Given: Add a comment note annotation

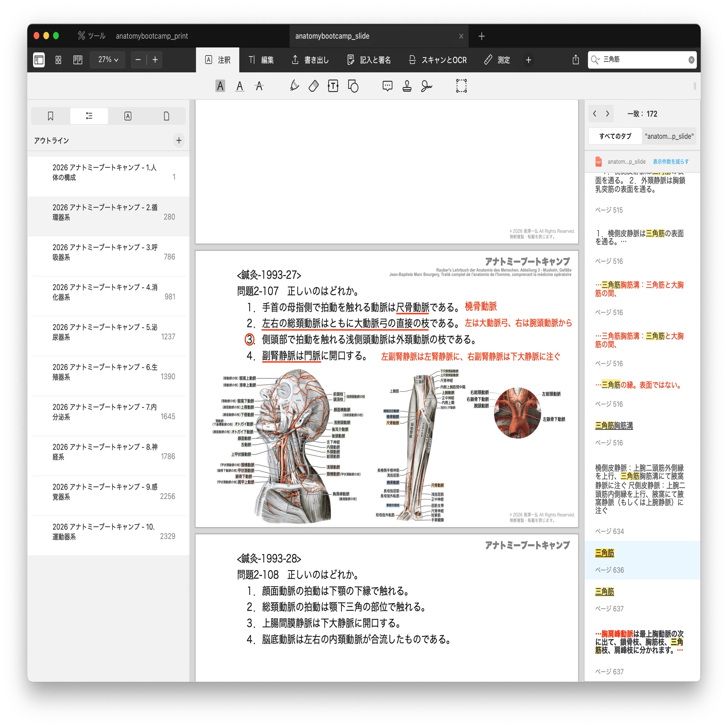Looking at the screenshot, I should coord(387,86).
